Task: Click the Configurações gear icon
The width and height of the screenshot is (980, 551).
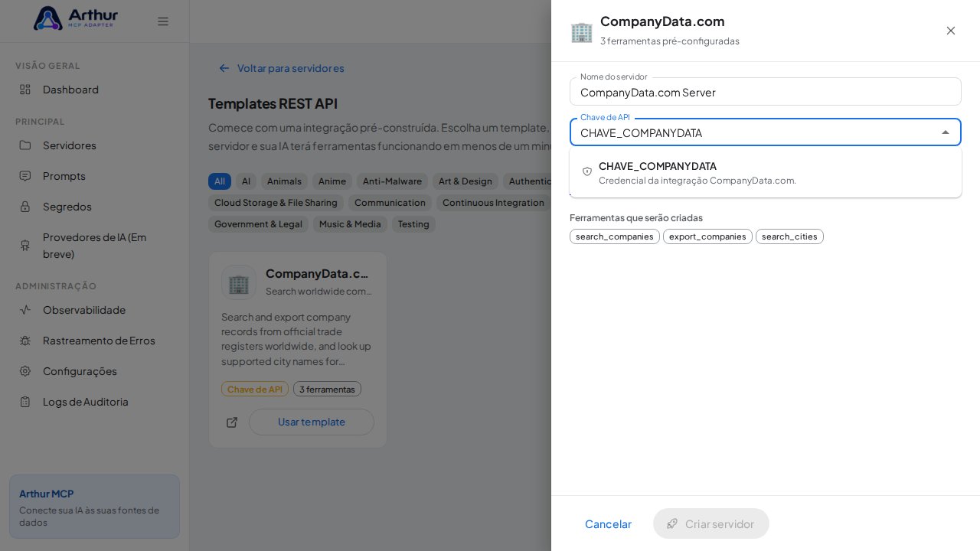Action: [x=25, y=371]
